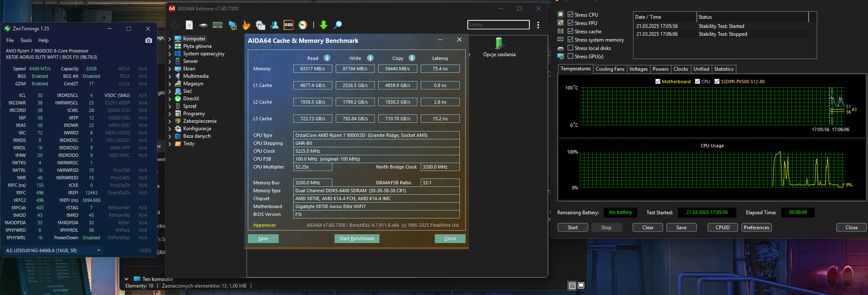Click the Szukaj search input field
This screenshot has width=868, height=295.
pos(498,25)
